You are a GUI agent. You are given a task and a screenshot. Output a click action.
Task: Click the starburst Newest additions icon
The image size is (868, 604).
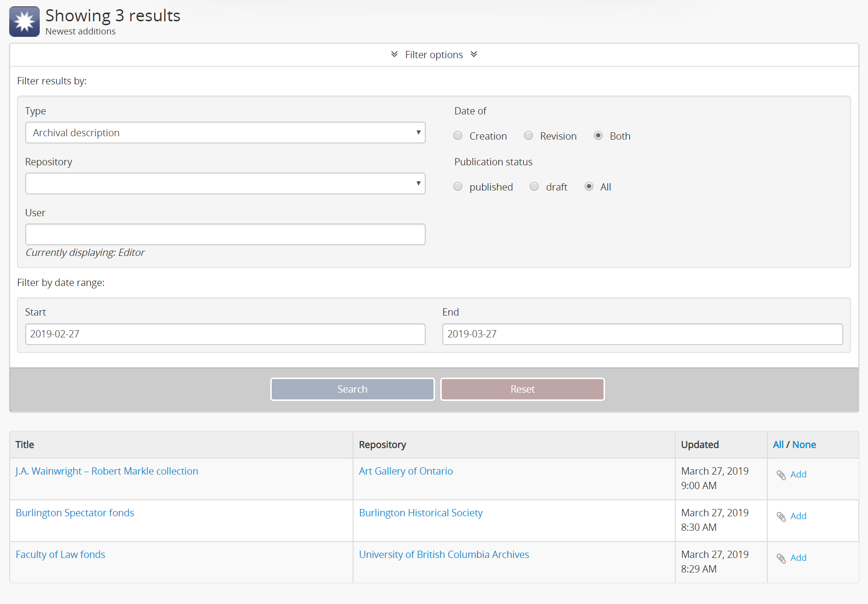(x=24, y=22)
